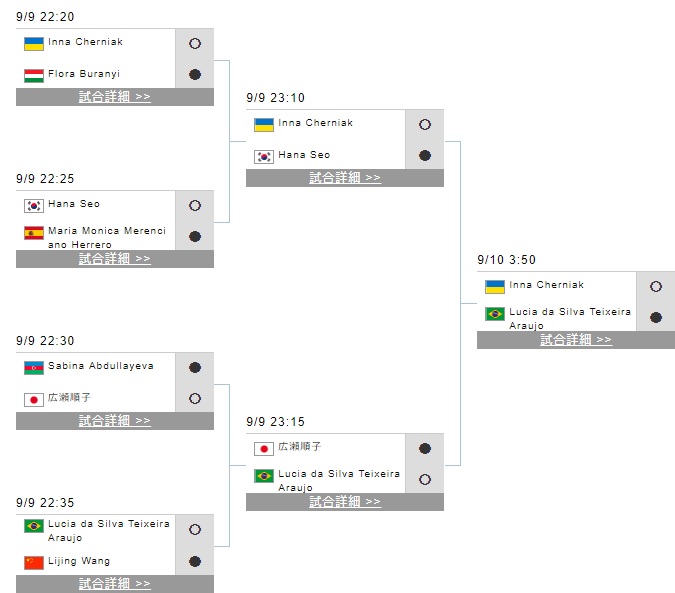The height and width of the screenshot is (593, 675).
Task: Open 試合詳細 for the 9/9 22:30 match
Action: pyautogui.click(x=115, y=421)
